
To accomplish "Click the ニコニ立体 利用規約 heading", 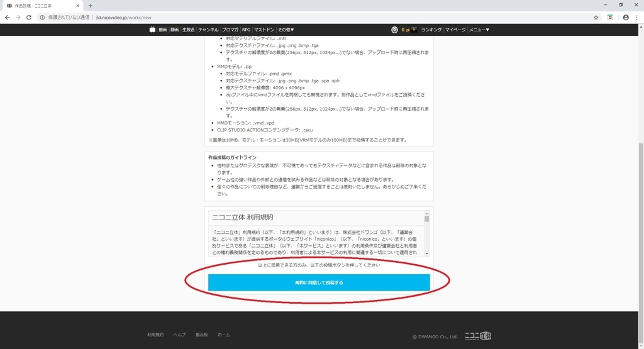I will click(242, 217).
